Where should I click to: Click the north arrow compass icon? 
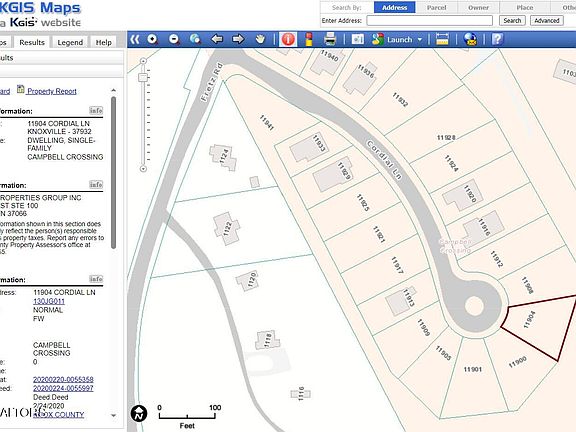coord(139,413)
